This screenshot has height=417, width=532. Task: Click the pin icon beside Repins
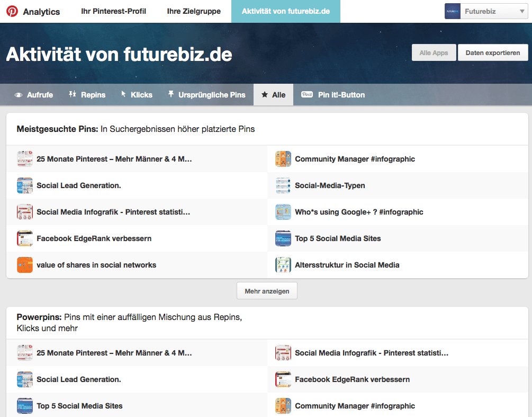(73, 94)
